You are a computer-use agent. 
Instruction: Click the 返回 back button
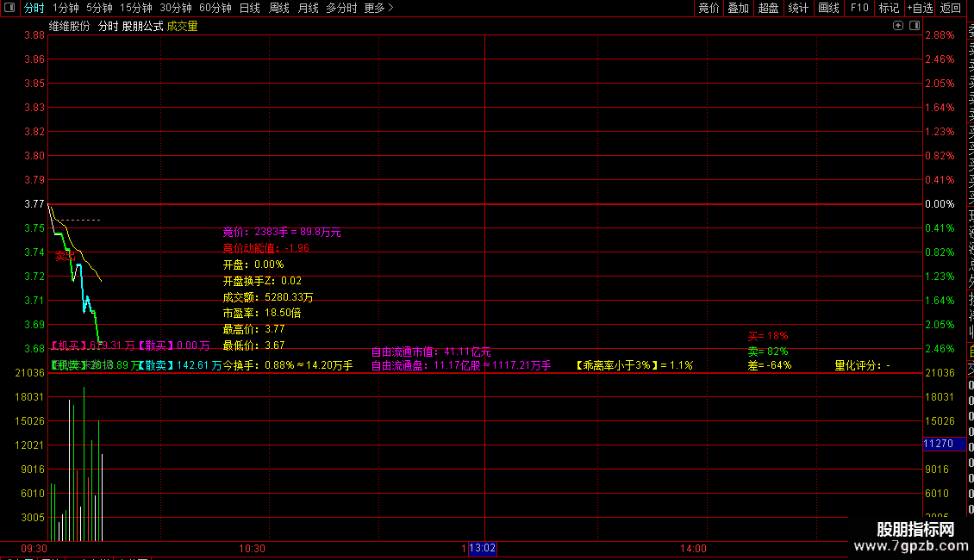951,8
